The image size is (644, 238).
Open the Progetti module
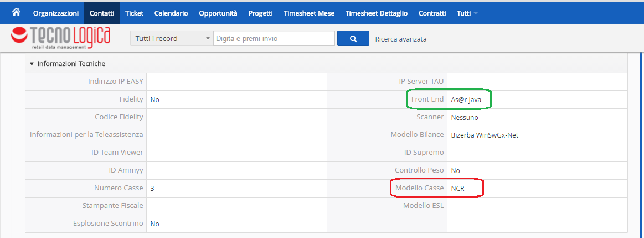[x=260, y=13]
